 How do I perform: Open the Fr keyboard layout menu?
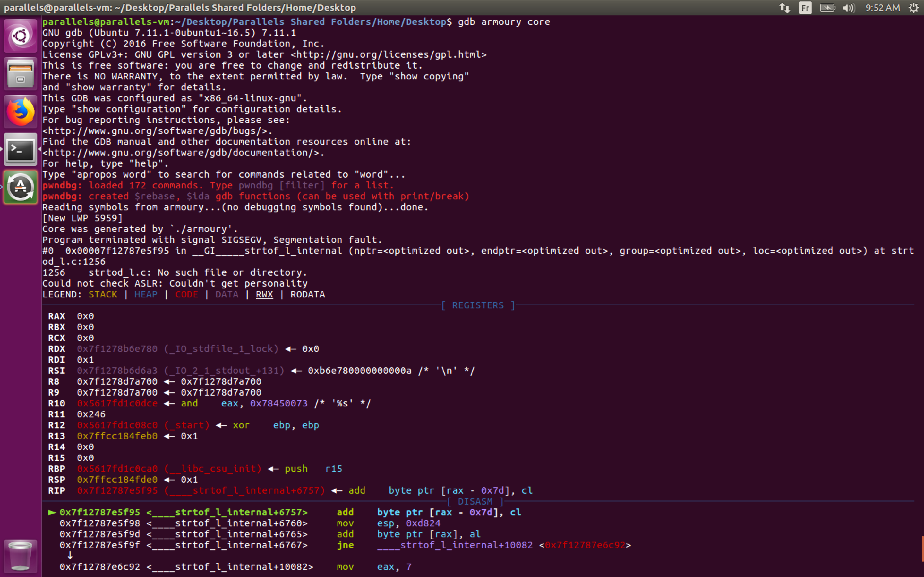[805, 8]
